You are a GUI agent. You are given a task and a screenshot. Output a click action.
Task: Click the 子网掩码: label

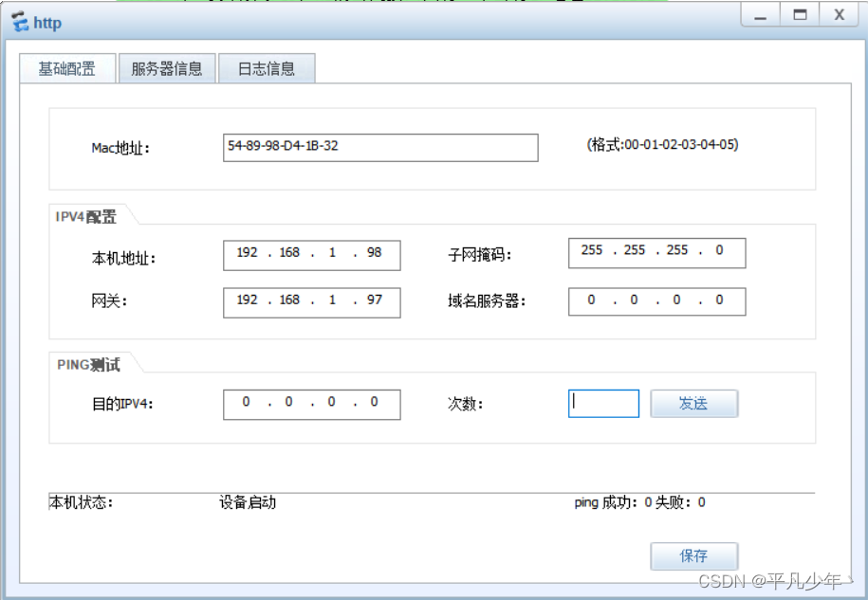point(480,255)
